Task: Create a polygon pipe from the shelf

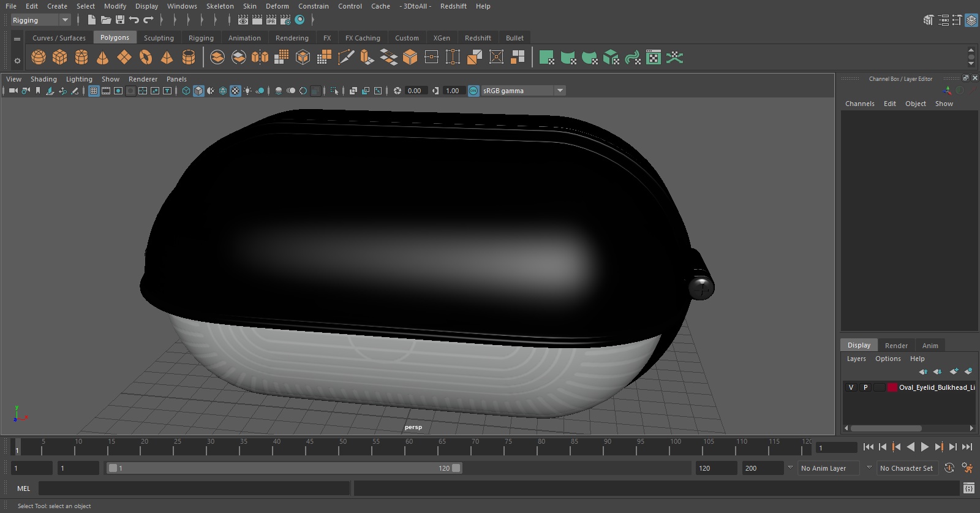Action: (189, 58)
